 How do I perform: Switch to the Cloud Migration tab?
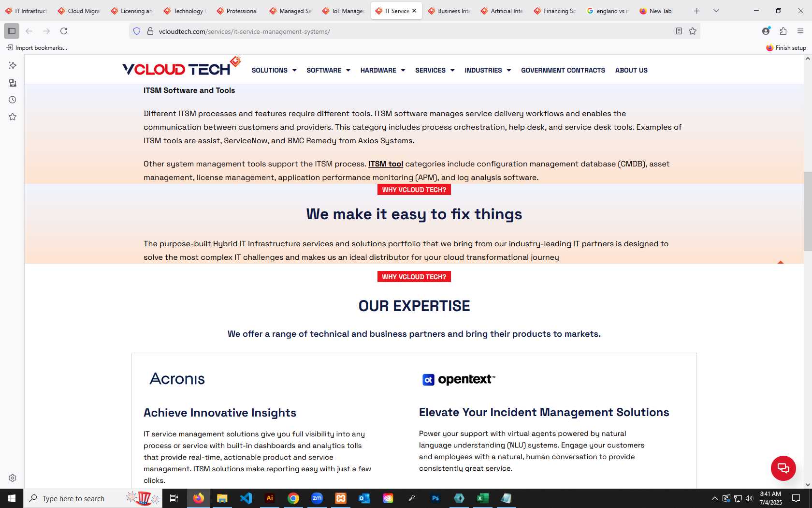tap(79, 11)
